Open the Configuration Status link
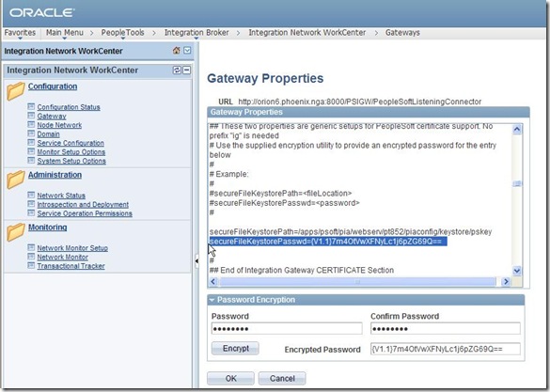The image size is (550, 392). [x=69, y=107]
